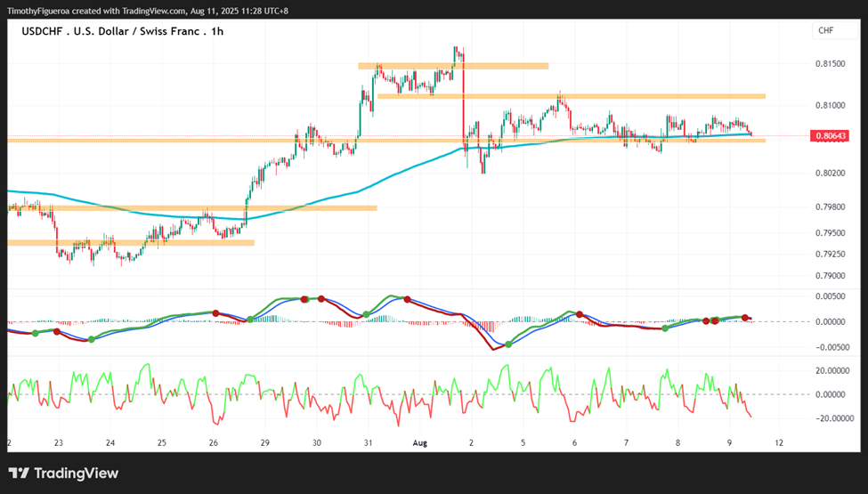
Task: Select the orange zone near the 0.79500 level
Action: pos(131,242)
